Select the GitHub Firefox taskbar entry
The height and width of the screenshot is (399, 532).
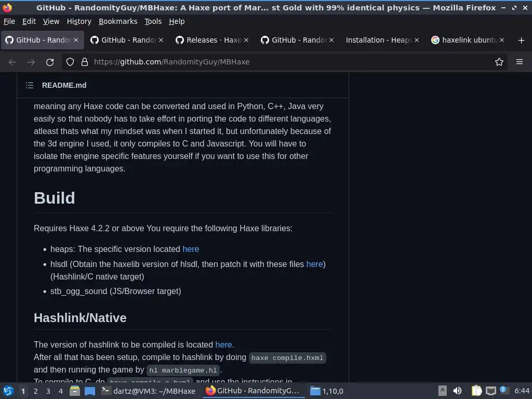[253, 391]
